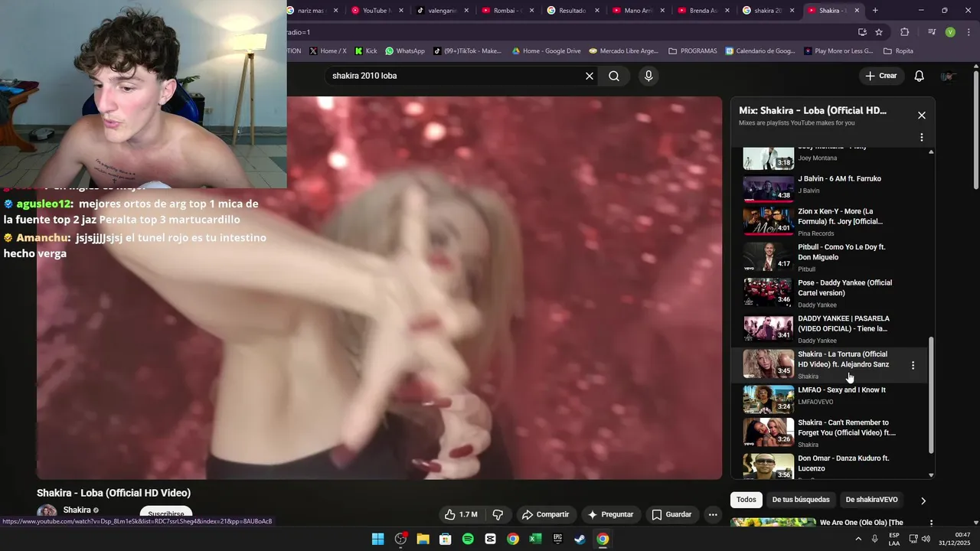Open Home - Google Drive bookmark
The height and width of the screenshot is (551, 980).
547,51
